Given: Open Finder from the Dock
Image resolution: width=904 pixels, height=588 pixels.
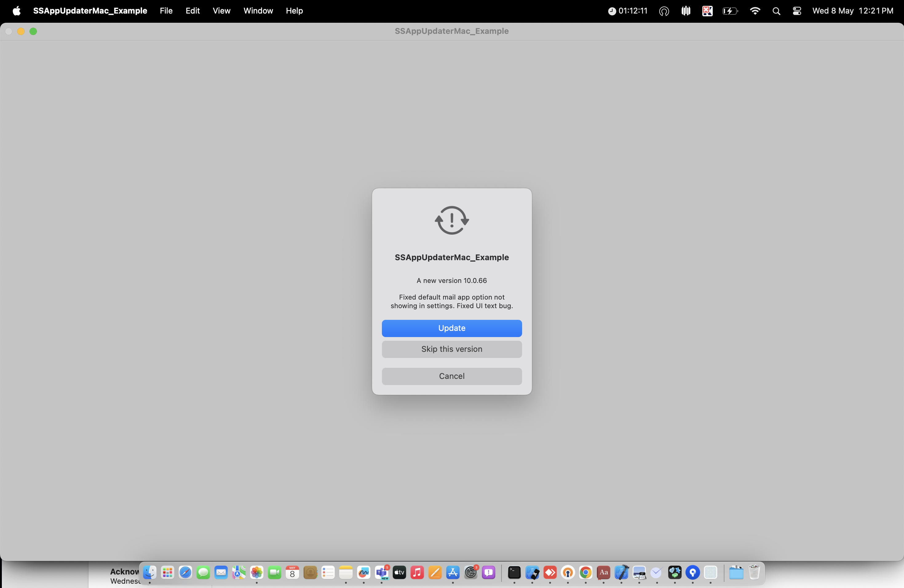Looking at the screenshot, I should (x=150, y=572).
